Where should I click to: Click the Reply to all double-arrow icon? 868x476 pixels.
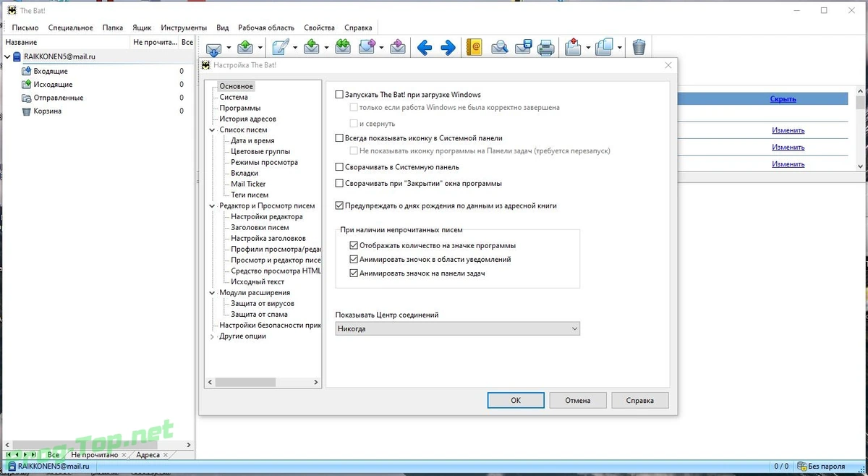[x=343, y=48]
